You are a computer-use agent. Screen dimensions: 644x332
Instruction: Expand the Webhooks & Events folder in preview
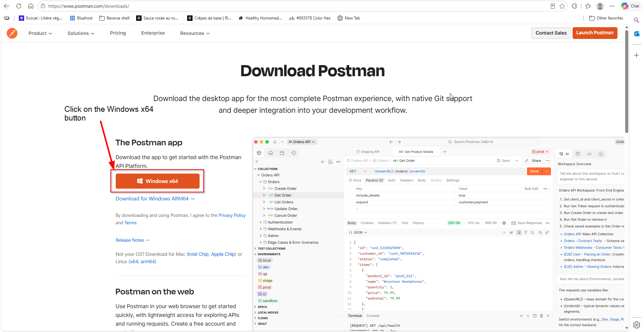[260, 229]
